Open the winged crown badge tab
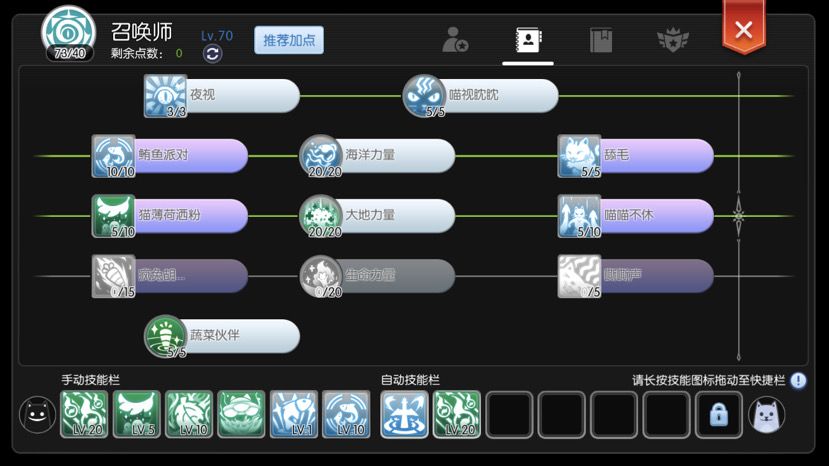Viewport: 829px width, 466px height. click(673, 40)
